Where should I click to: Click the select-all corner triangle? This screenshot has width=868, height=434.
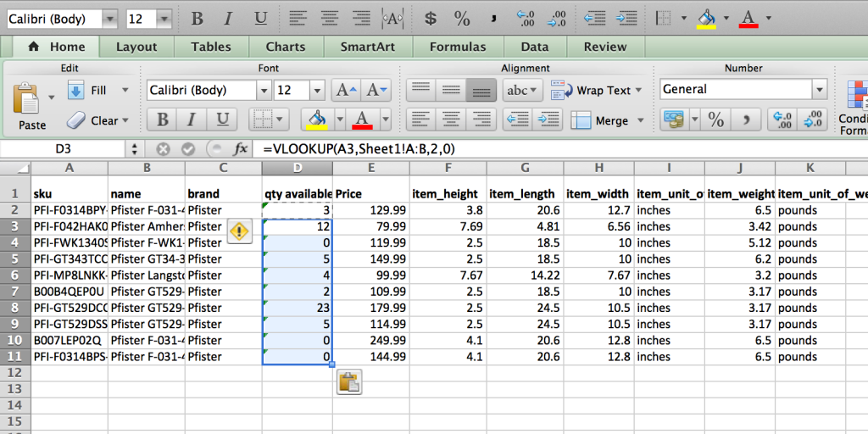point(15,169)
